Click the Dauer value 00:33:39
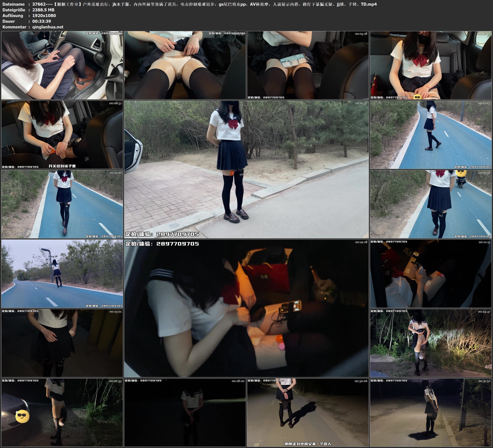The width and height of the screenshot is (493, 448). click(x=42, y=21)
